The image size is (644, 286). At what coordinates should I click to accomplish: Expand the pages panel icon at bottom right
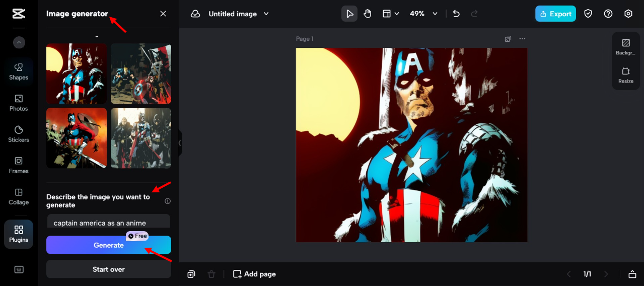(x=632, y=274)
